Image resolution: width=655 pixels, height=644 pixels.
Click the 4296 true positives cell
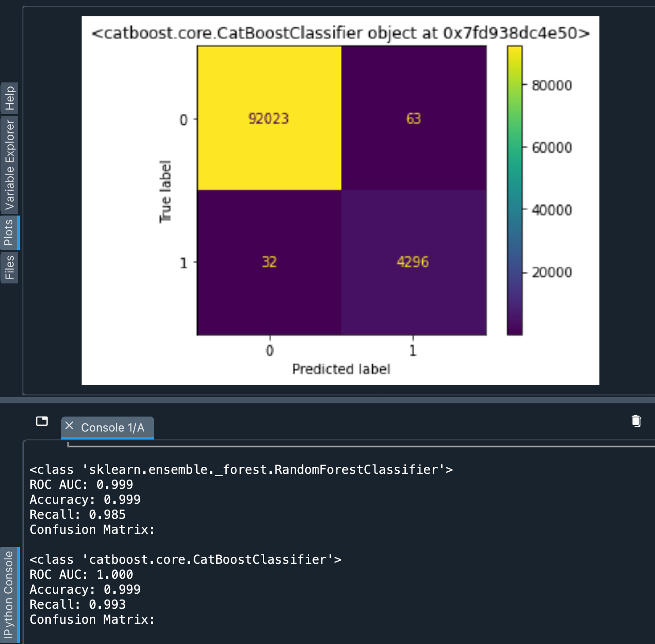[413, 262]
